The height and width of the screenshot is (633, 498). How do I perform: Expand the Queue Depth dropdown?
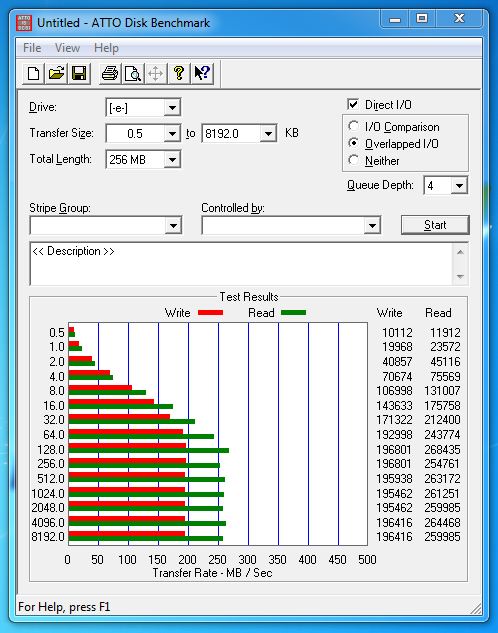459,186
